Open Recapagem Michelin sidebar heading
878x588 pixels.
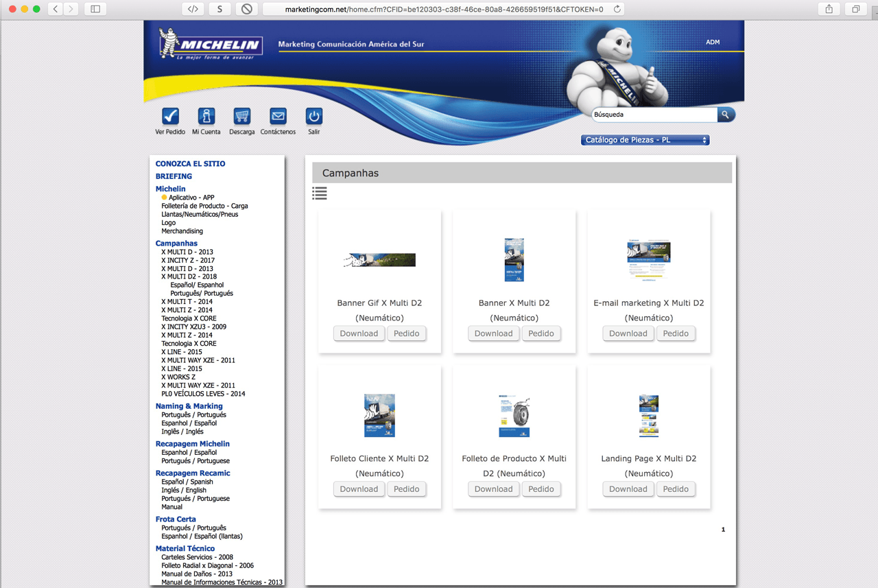192,444
